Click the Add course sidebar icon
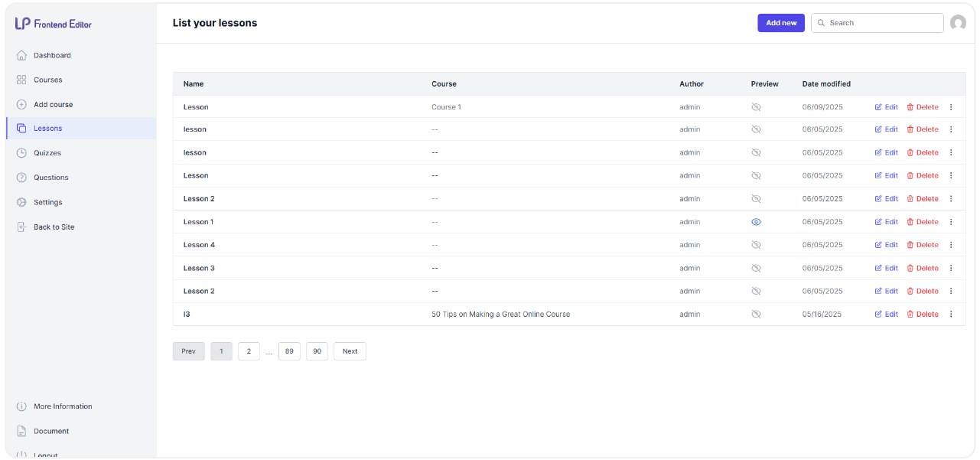The width and height of the screenshot is (980, 460). (21, 104)
